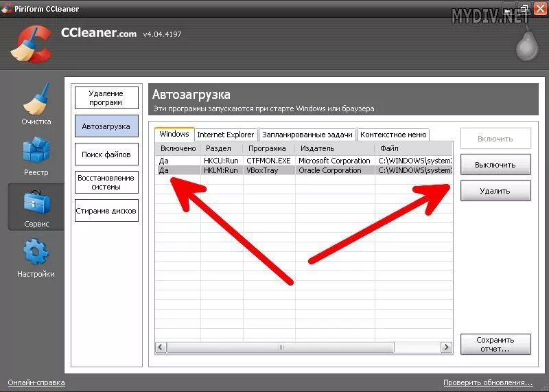This screenshot has height=392, width=549.
Task: Switch to the Windows tab
Action: click(x=174, y=134)
